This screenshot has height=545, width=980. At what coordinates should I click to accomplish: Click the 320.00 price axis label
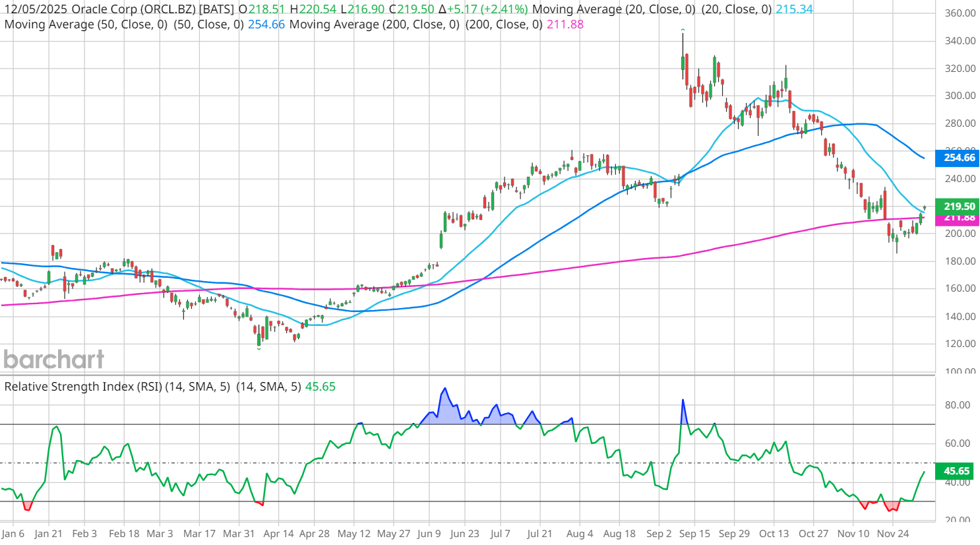coord(960,69)
